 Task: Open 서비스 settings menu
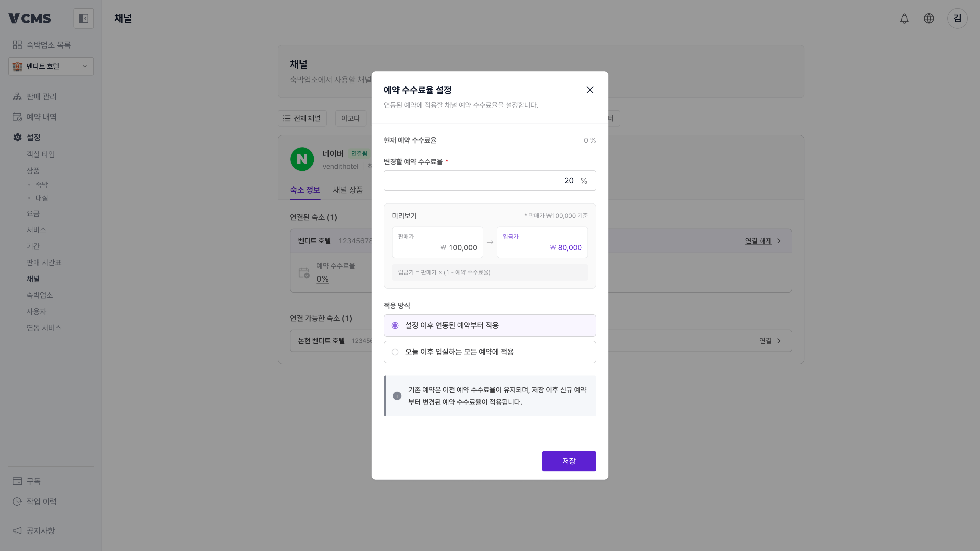36,230
